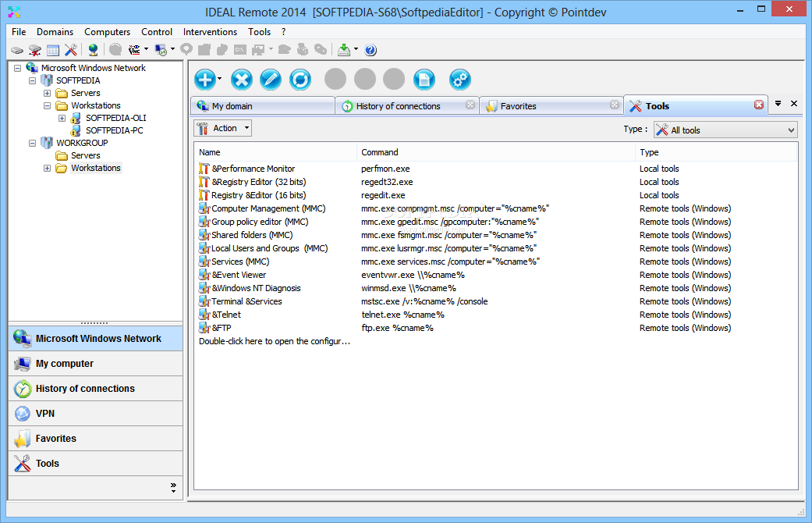This screenshot has height=523, width=812.
Task: Expand sidebar panel overflow chevron
Action: click(173, 488)
